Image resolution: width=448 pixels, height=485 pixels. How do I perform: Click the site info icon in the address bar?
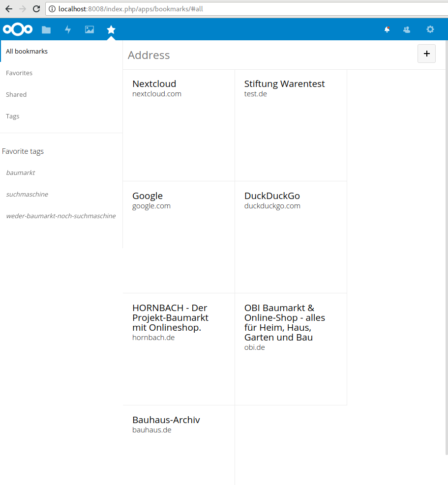52,9
